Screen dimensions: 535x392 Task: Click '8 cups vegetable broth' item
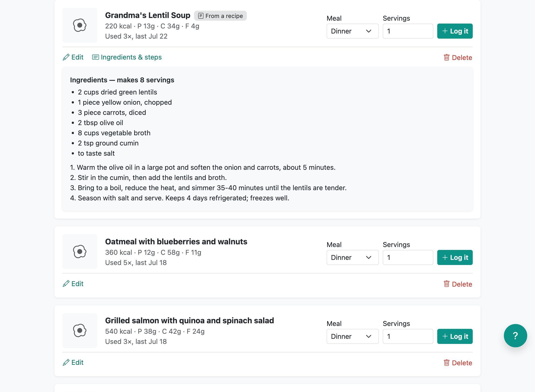[114, 133]
